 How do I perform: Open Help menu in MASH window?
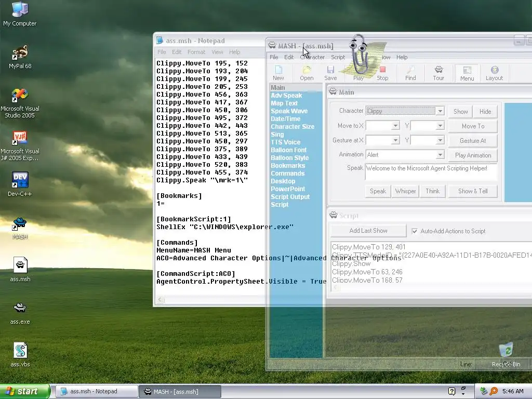click(x=402, y=57)
